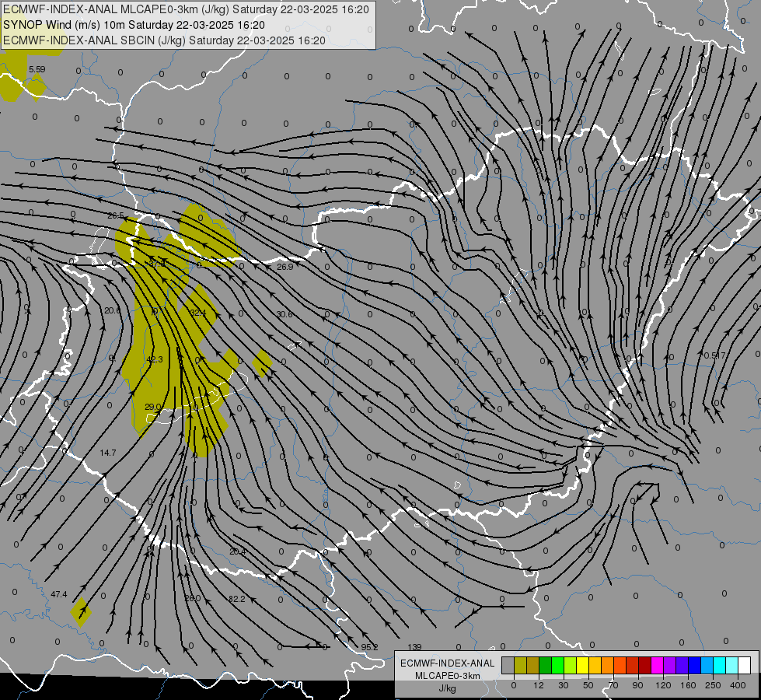
Task: Click the bright green legend swatch
Action: tap(557, 665)
